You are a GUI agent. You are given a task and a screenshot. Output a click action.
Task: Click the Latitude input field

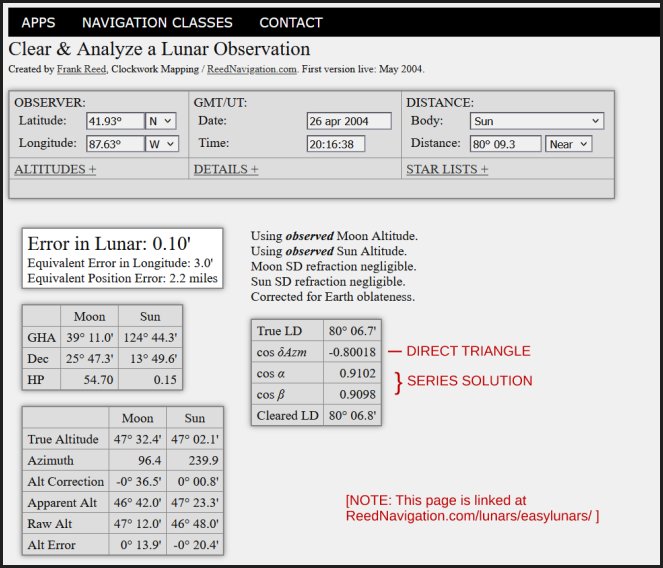(x=115, y=121)
